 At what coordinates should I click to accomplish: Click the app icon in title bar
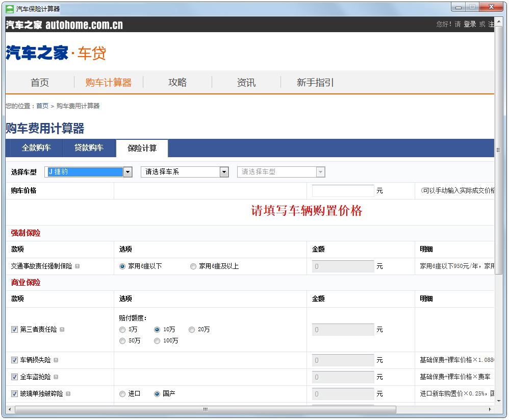(10, 8)
